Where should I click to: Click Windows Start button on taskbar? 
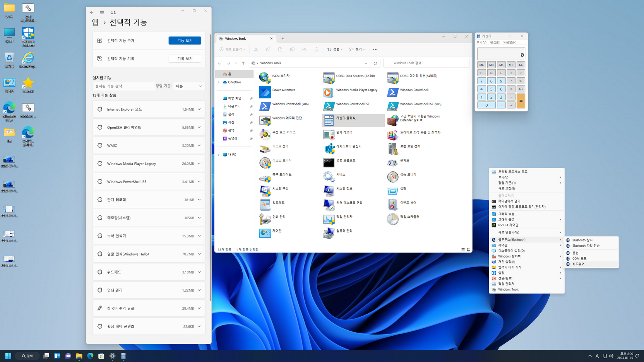click(8, 356)
